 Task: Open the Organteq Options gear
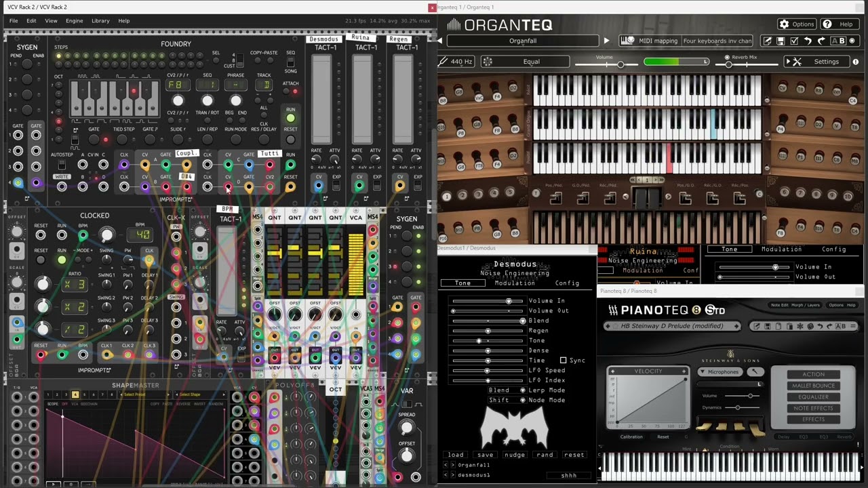(x=785, y=24)
